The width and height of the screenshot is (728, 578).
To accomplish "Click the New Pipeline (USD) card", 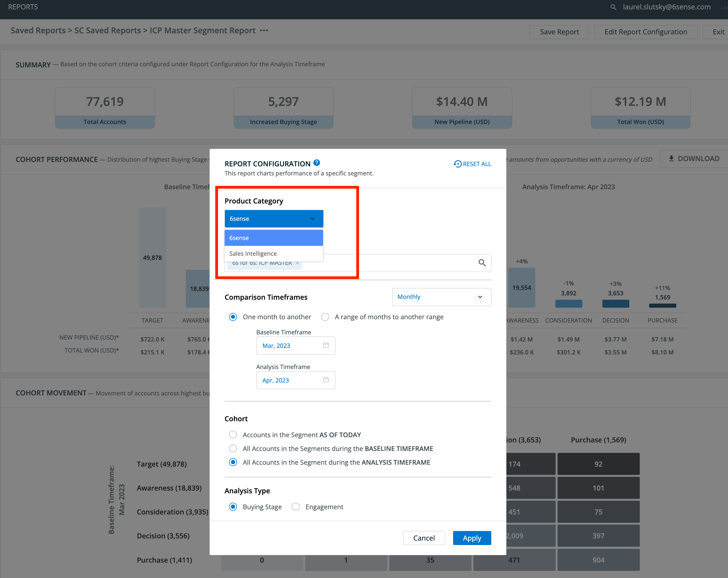I will pos(462,108).
